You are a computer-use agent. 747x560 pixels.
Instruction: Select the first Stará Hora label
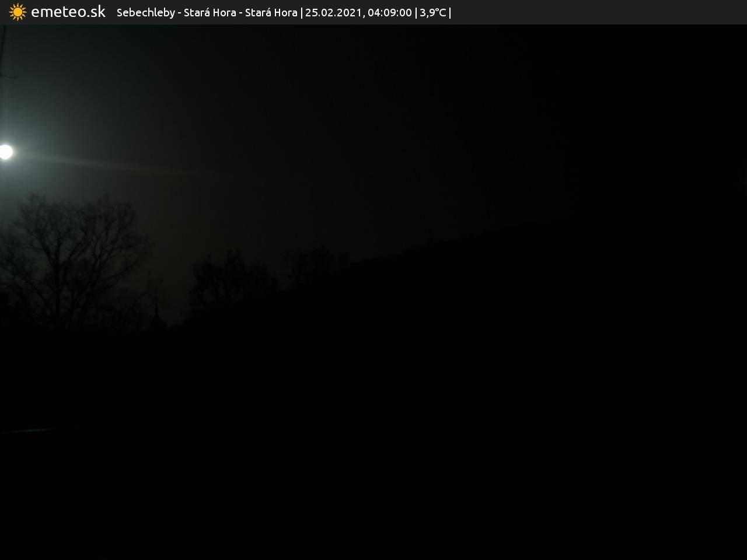pyautogui.click(x=210, y=13)
